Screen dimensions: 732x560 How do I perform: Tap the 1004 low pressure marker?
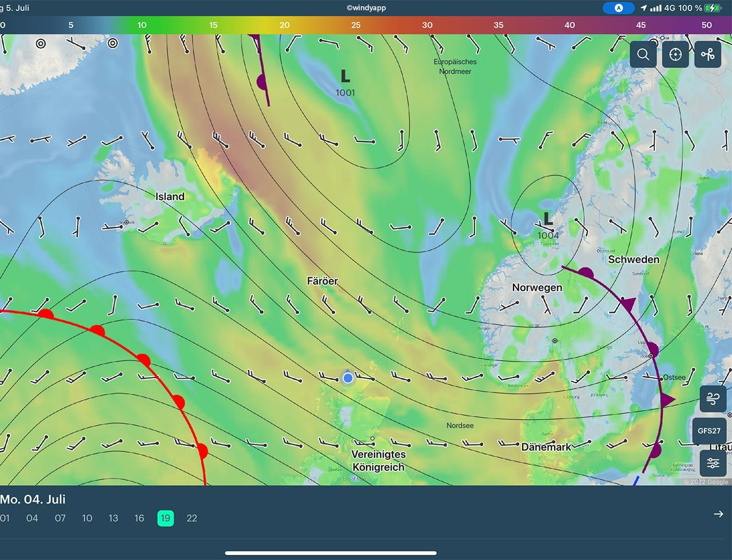pos(548,225)
